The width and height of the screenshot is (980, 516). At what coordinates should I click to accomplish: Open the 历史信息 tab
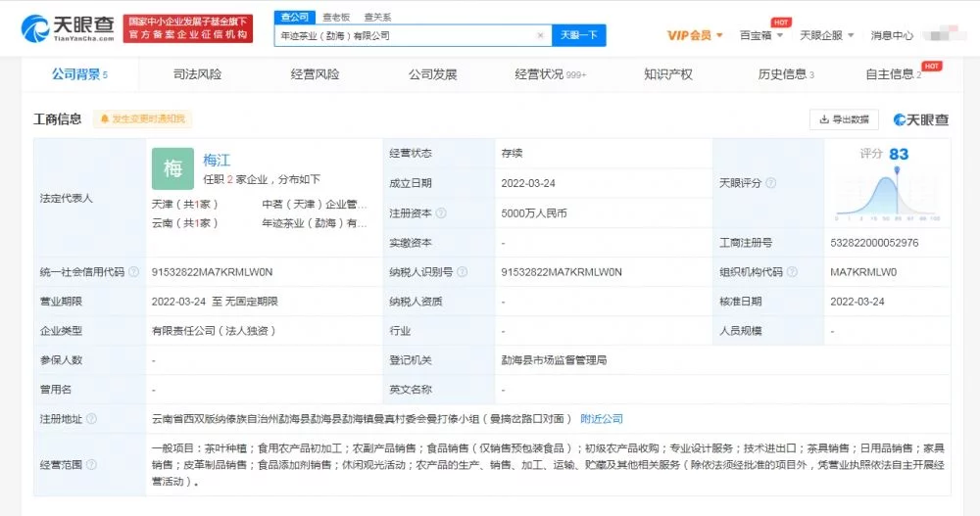click(x=786, y=74)
